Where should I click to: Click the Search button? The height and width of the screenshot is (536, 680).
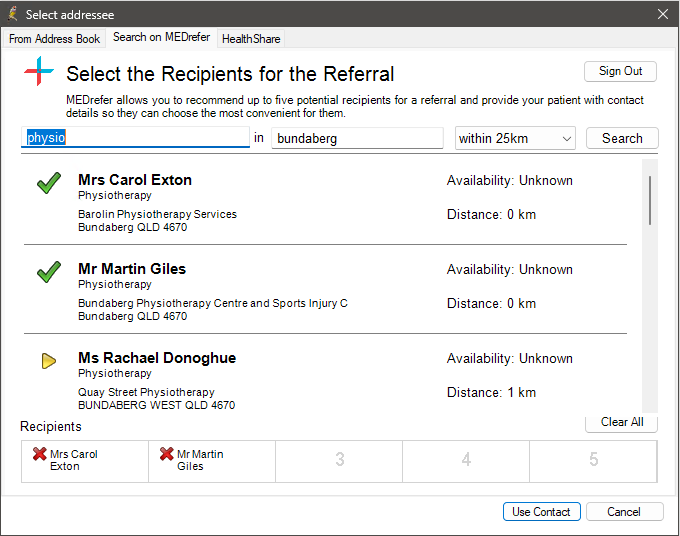point(622,138)
